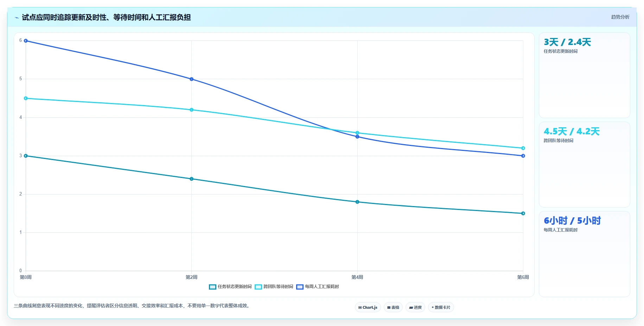Select the cyan data point at 第4周
Image resolution: width=644 pixels, height=326 pixels.
357,133
